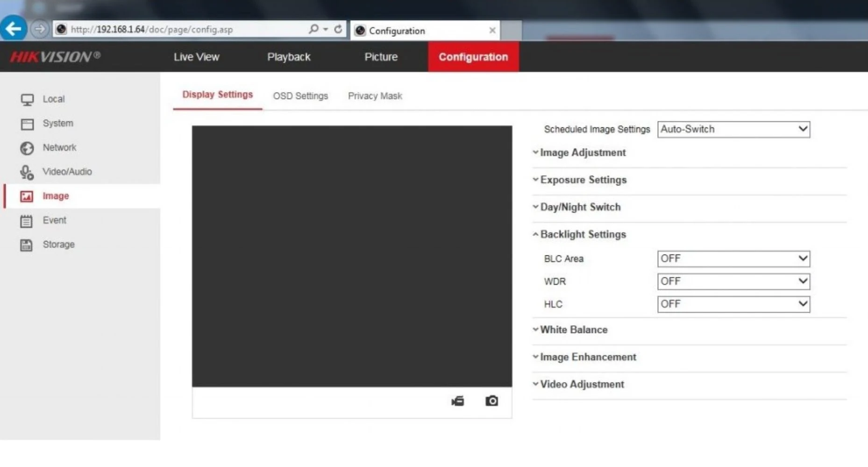Click the Image label in sidebar

pos(56,196)
